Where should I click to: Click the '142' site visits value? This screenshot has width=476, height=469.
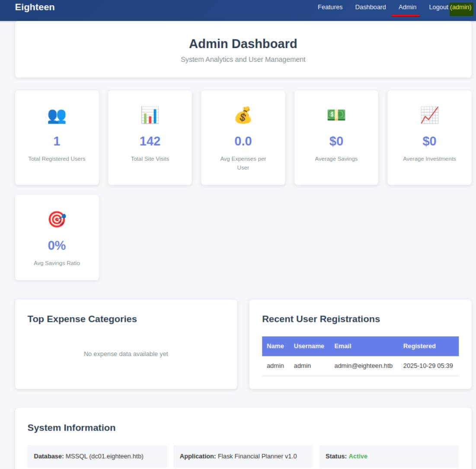(150, 141)
